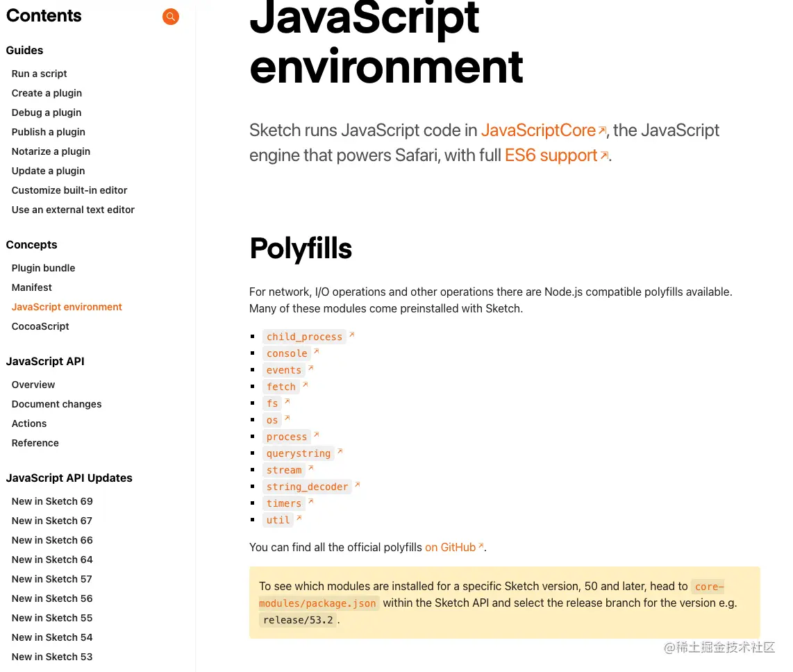Click the string_decoder polyfill link
This screenshot has width=793, height=672.
pyautogui.click(x=307, y=487)
